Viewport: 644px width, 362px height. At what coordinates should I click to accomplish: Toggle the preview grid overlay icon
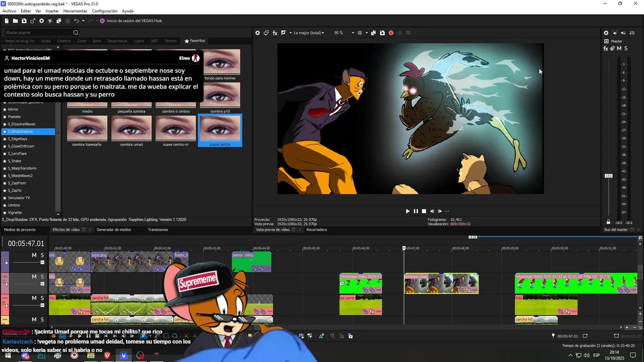360,33
